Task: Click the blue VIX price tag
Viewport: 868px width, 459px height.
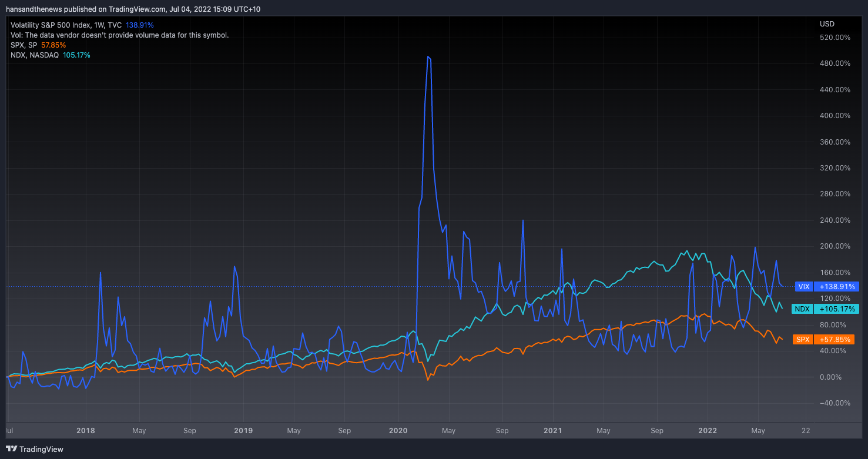Action: point(803,287)
